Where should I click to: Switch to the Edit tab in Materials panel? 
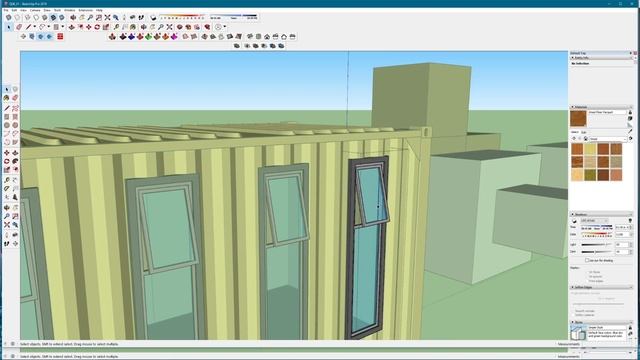pos(584,132)
